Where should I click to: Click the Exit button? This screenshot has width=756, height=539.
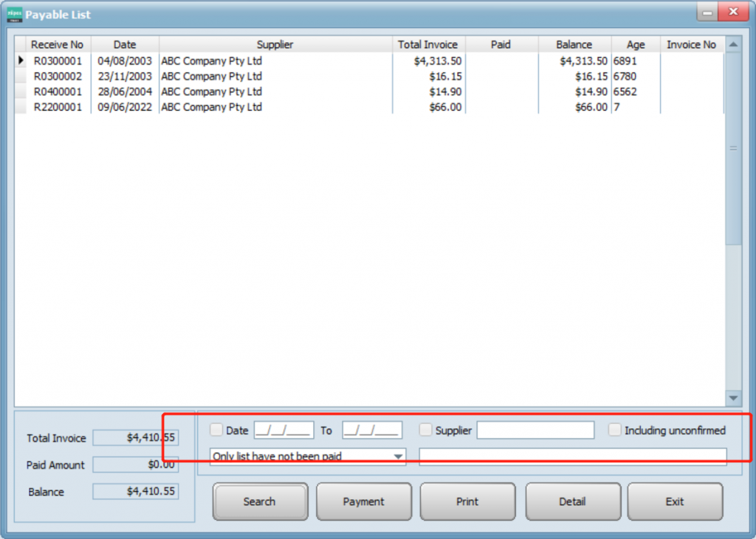pos(675,501)
